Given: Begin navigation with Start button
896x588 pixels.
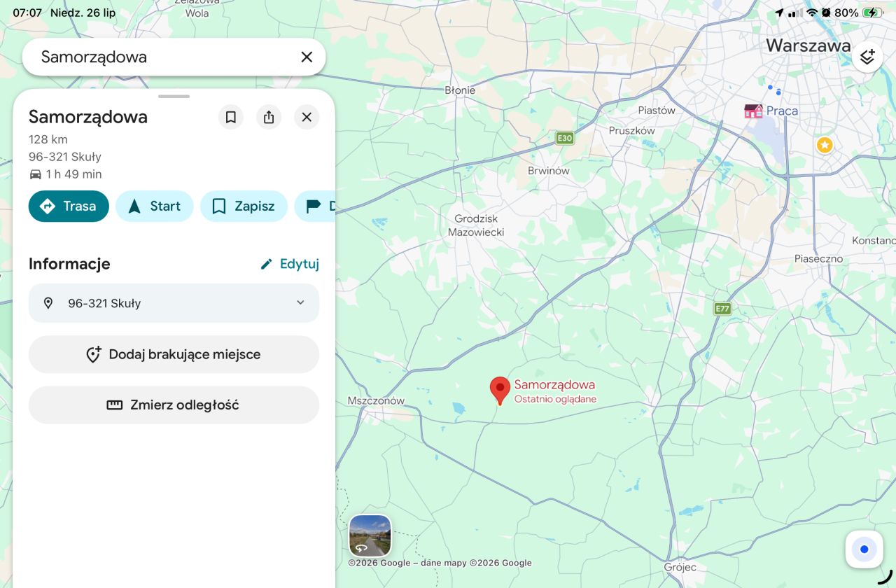Looking at the screenshot, I should click(x=154, y=206).
